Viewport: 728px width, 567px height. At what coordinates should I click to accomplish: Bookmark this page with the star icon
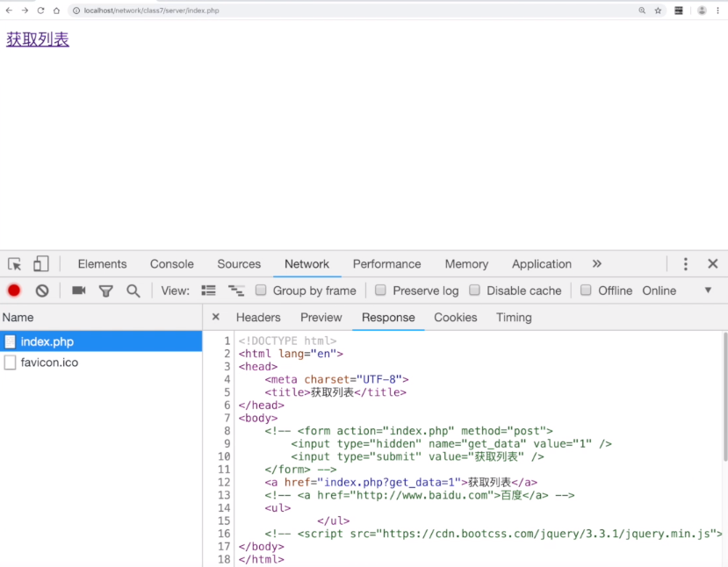[658, 11]
